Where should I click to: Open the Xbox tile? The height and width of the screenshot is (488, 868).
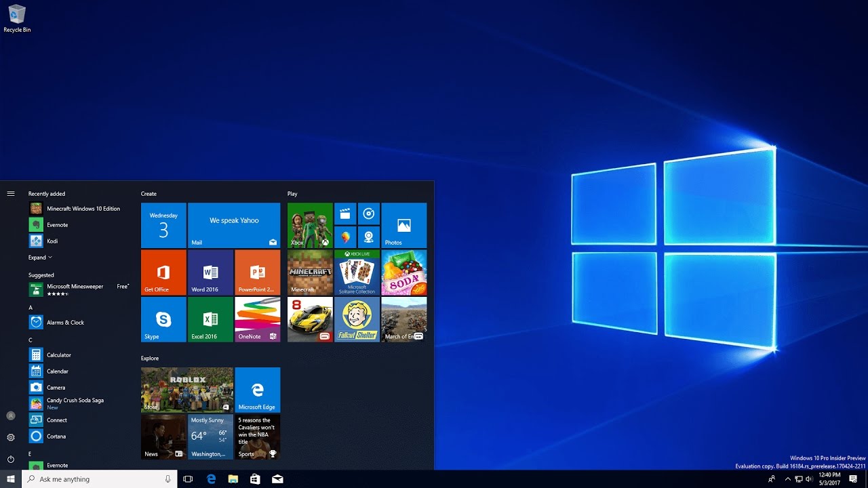point(310,226)
